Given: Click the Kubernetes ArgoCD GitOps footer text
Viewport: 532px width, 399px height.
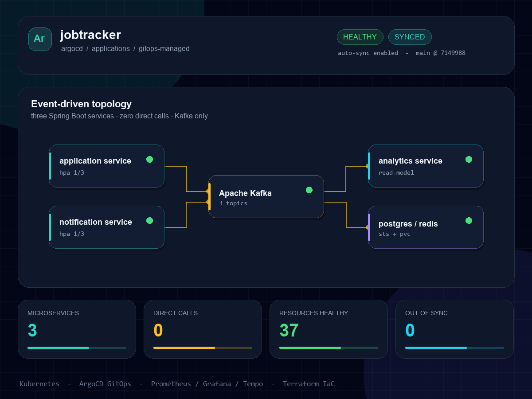Looking at the screenshot, I should click(177, 384).
